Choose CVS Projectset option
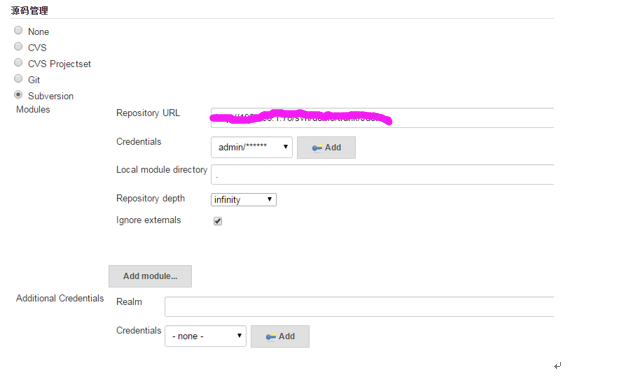Image resolution: width=639 pixels, height=392 pixels. 18,63
